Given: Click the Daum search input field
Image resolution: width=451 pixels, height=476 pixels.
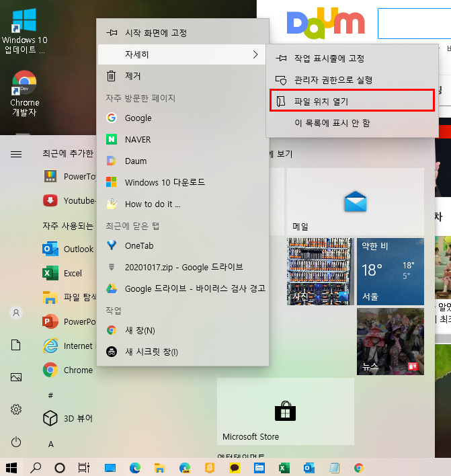Looking at the screenshot, I should [414, 24].
